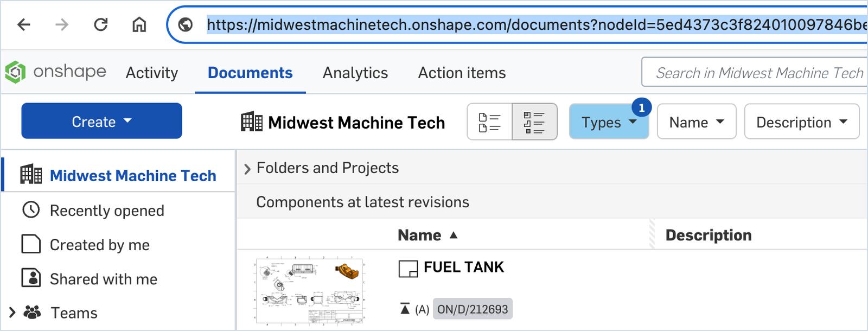Image resolution: width=868 pixels, height=331 pixels.
Task: Expand the Folders and Projects section
Action: point(247,169)
